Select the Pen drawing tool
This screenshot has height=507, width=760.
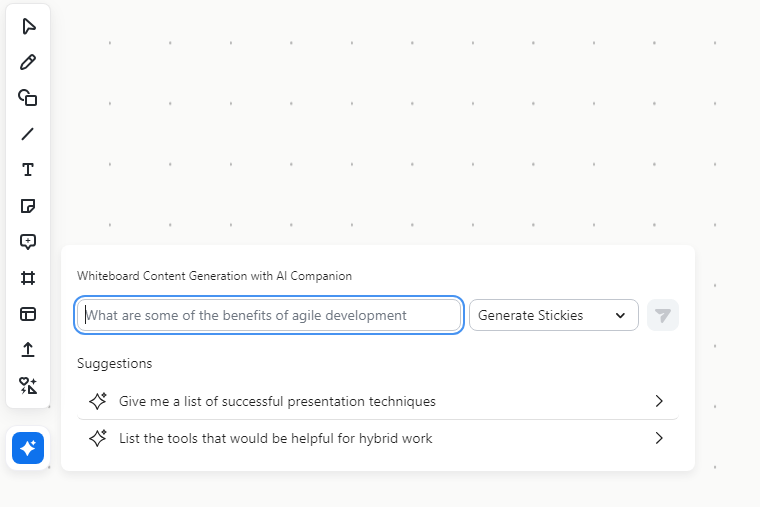coord(28,62)
